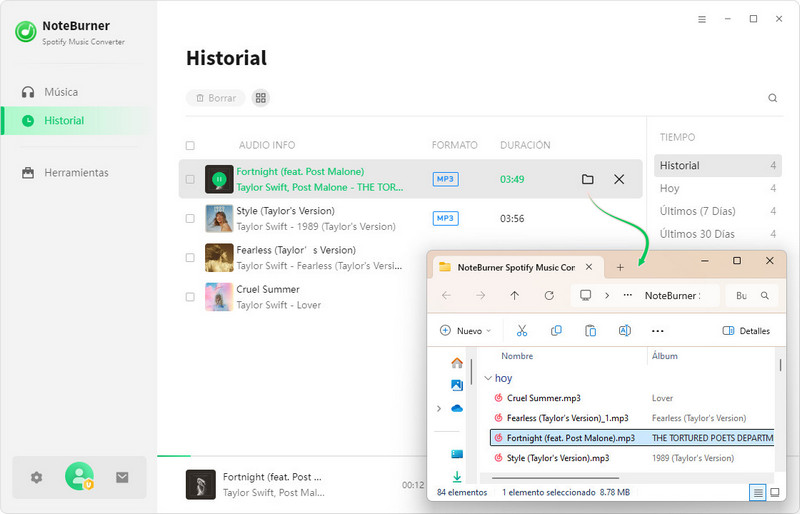
Task: Sort by Nombre column header
Action: pos(517,356)
